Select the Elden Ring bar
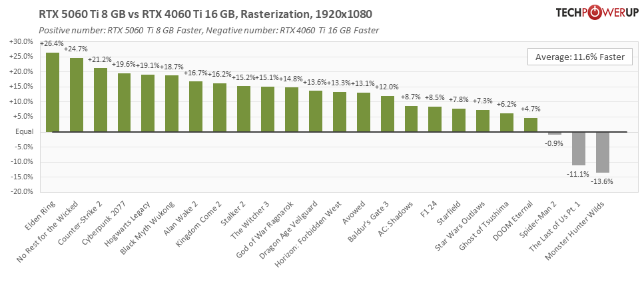 [x=53, y=92]
